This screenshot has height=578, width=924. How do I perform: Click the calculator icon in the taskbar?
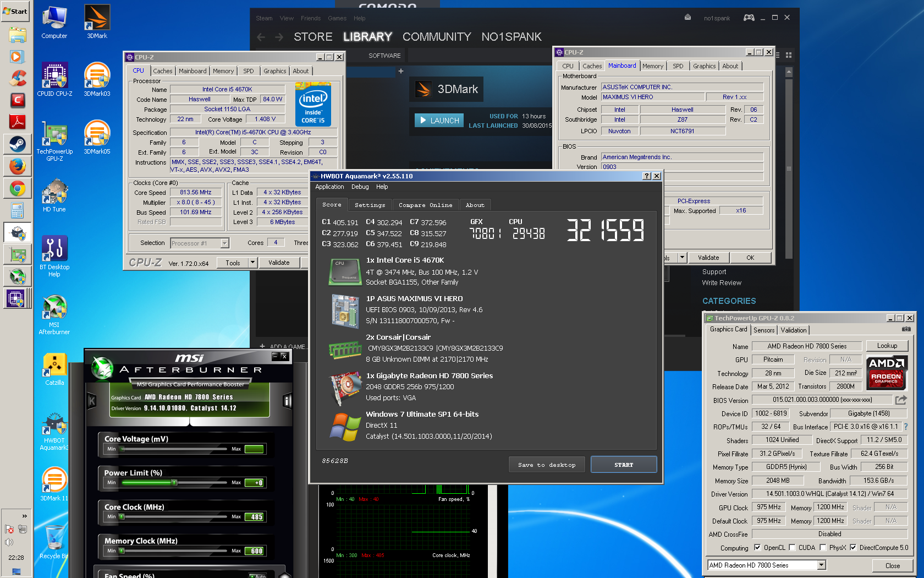tap(17, 210)
